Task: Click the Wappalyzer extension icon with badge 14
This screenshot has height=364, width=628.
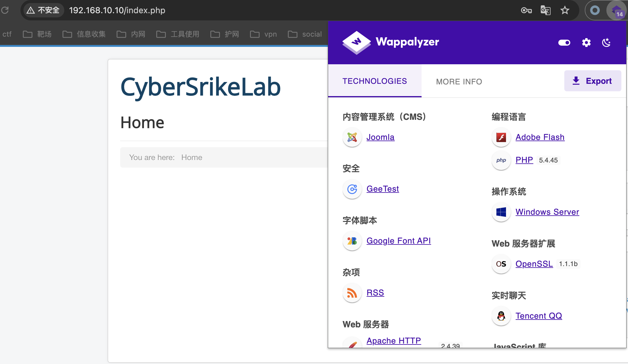Action: click(617, 11)
